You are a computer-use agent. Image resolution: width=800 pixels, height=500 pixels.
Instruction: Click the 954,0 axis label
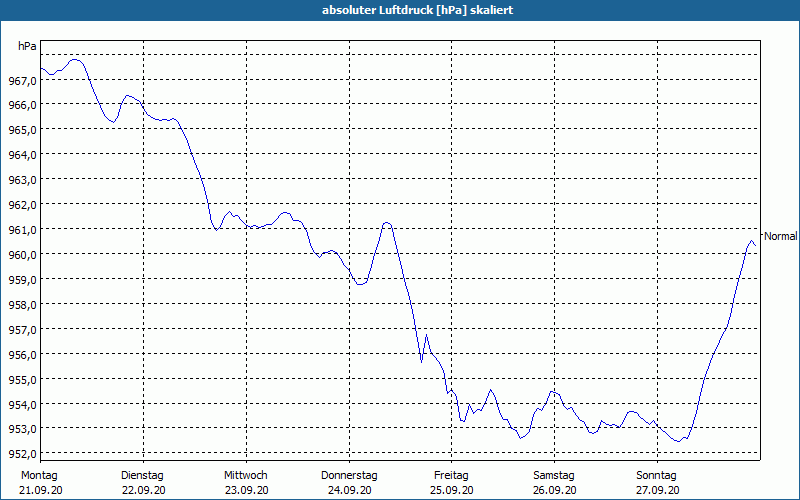[x=22, y=405]
